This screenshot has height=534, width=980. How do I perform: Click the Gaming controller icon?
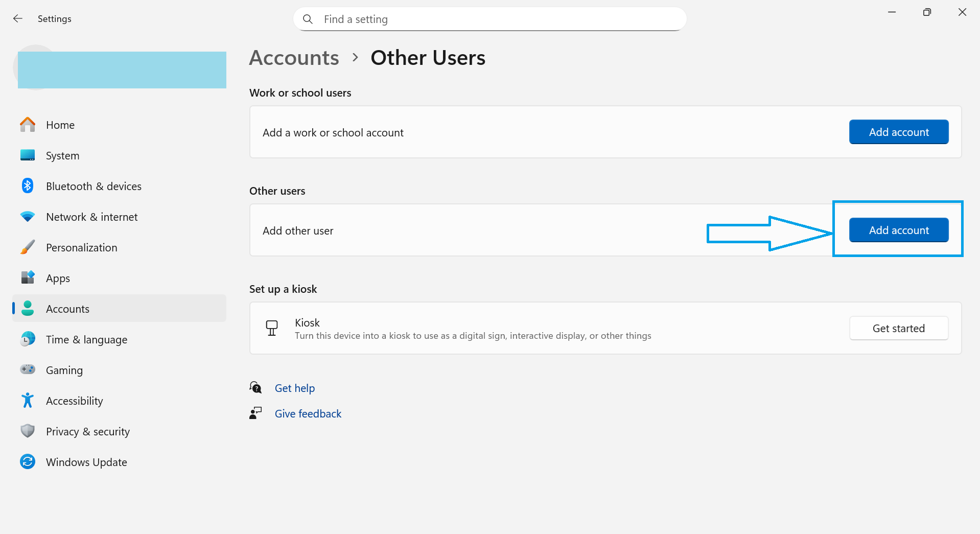coord(27,369)
